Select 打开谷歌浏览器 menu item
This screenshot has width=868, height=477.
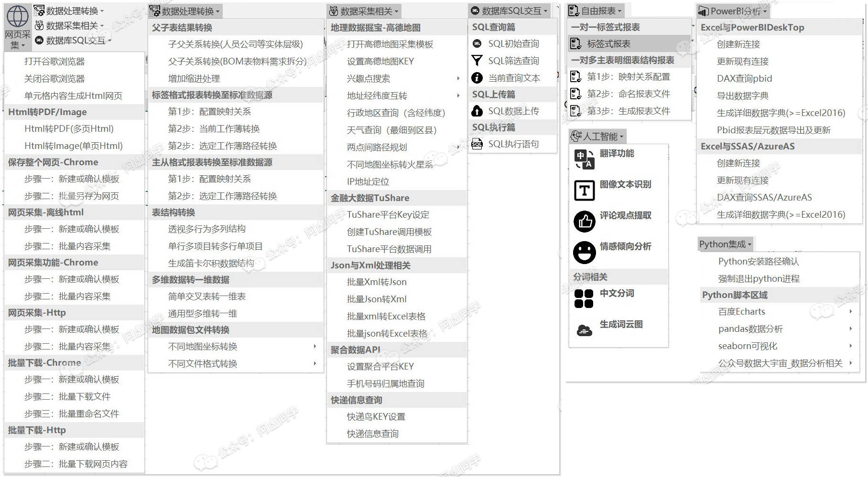tap(74, 62)
